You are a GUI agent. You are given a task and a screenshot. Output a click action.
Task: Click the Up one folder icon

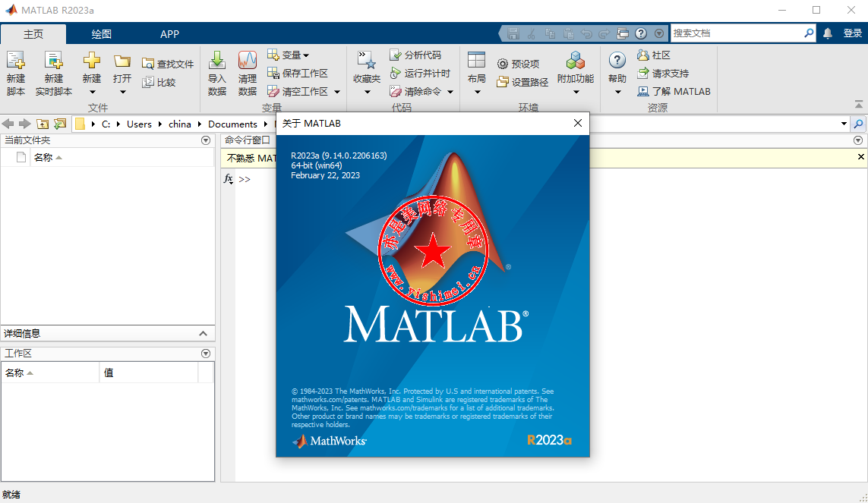[x=42, y=124]
